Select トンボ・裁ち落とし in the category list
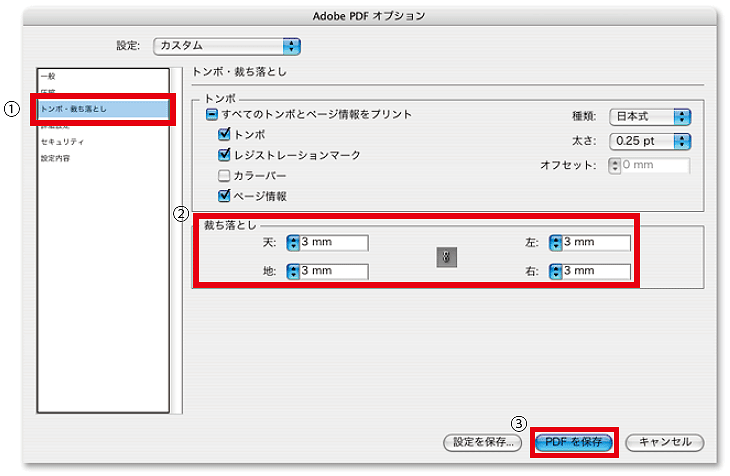Screen dimensions: 730x476 click(103, 109)
